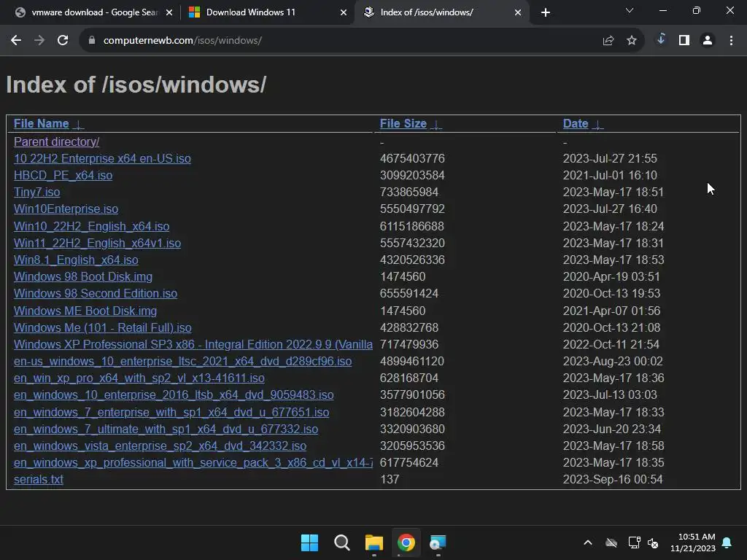The width and height of the screenshot is (747, 560).
Task: Open Windows 98 Second Edition.iso link
Action: (96, 293)
